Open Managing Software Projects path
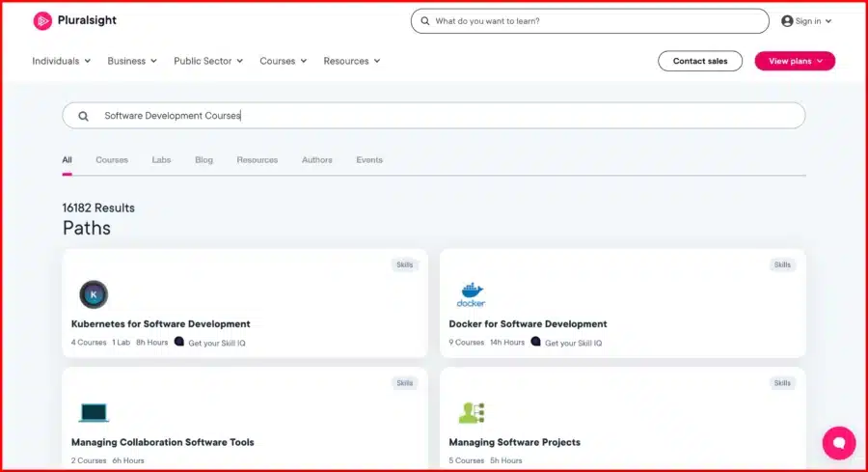This screenshot has width=868, height=472. pyautogui.click(x=514, y=442)
